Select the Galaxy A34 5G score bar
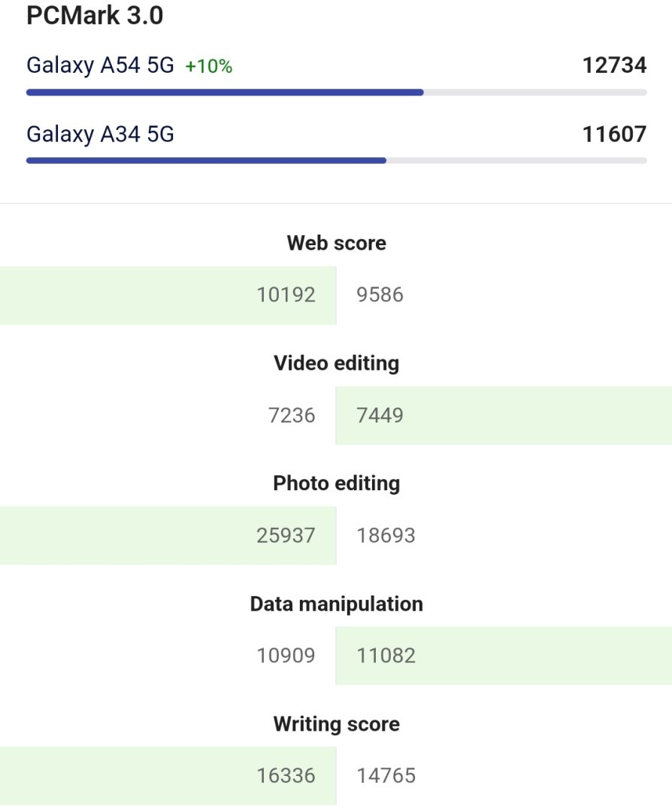The image size is (672, 812). click(337, 161)
